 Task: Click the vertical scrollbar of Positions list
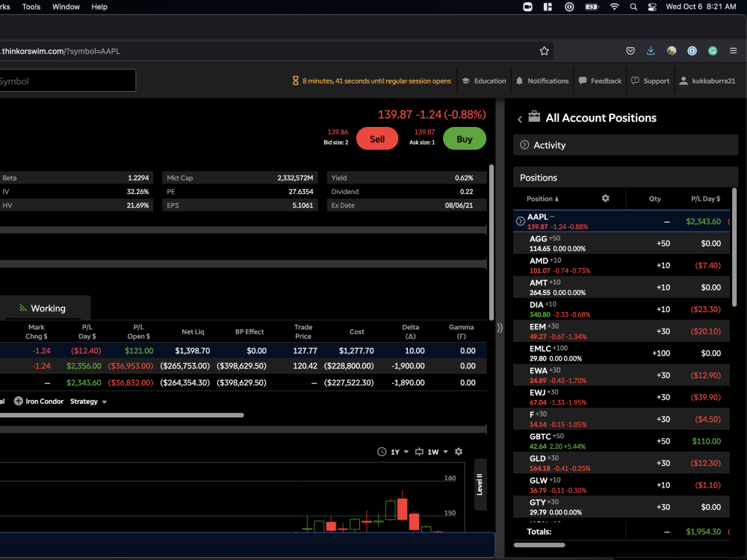click(734, 248)
